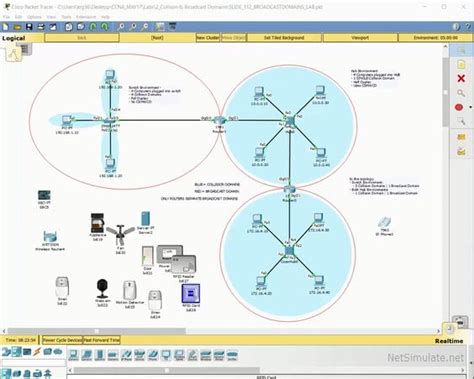
Task: Click the Fast Forward Time button
Action: 101,340
